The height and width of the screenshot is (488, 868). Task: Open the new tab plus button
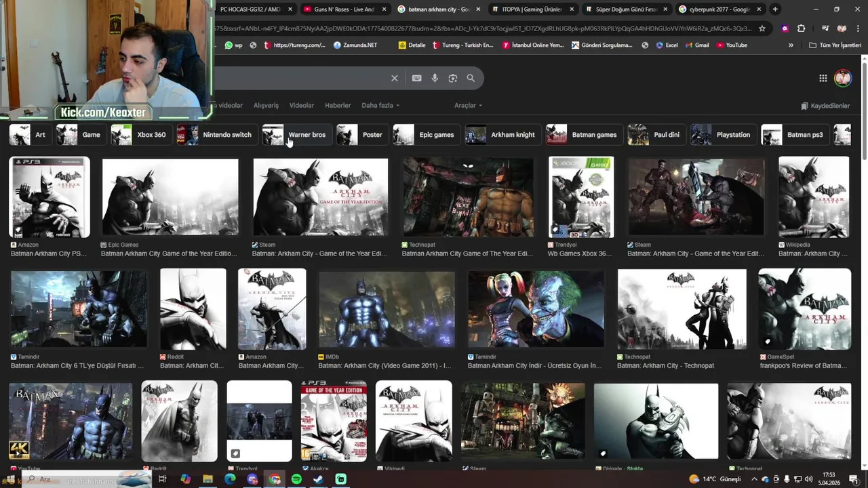(775, 9)
